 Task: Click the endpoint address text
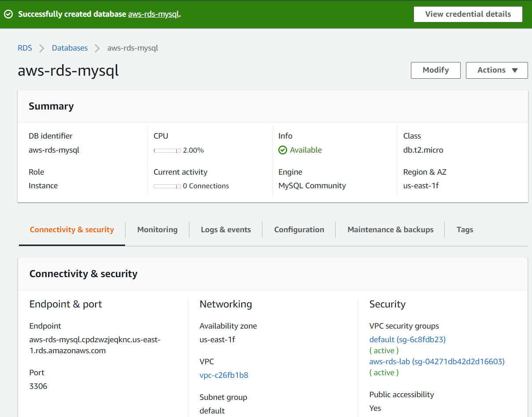(x=95, y=345)
